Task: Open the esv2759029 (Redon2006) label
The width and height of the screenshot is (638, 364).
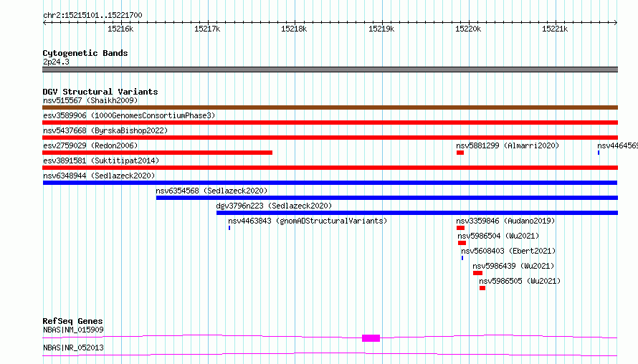Action: coord(90,145)
